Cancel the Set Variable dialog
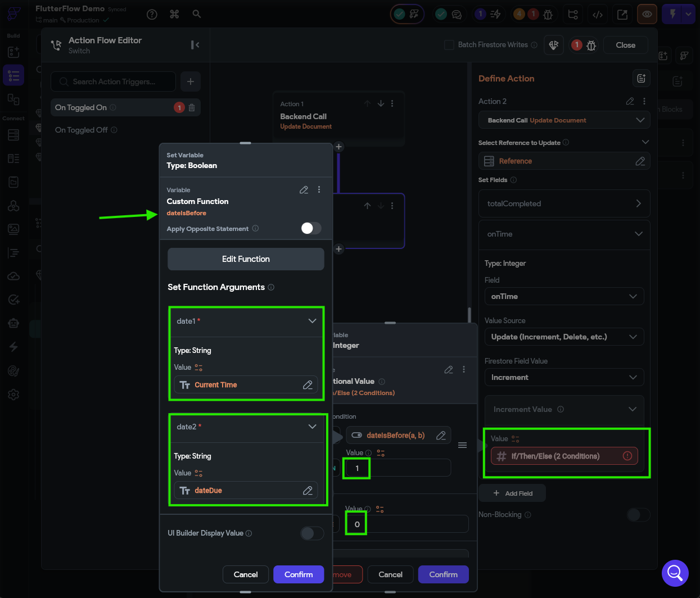 (246, 574)
